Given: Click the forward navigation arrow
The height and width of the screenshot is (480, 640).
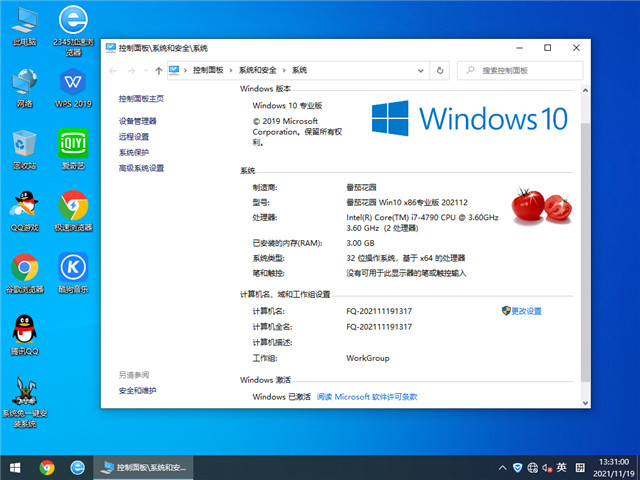Looking at the screenshot, I should [x=131, y=71].
